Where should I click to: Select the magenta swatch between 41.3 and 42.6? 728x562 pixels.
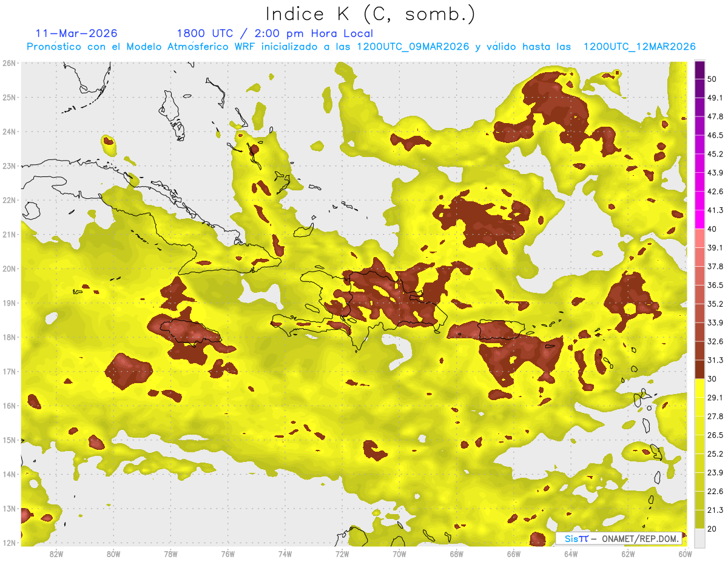699,201
